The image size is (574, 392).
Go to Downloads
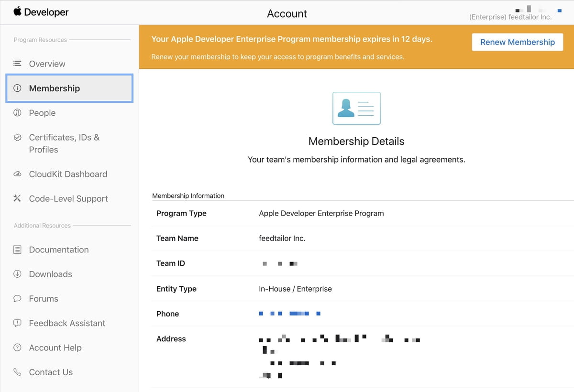point(50,274)
